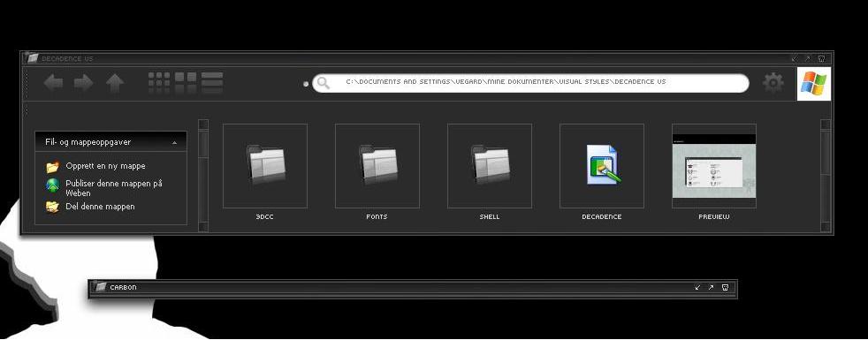The image size is (868, 340).
Task: Go back using the left arrow
Action: click(53, 83)
